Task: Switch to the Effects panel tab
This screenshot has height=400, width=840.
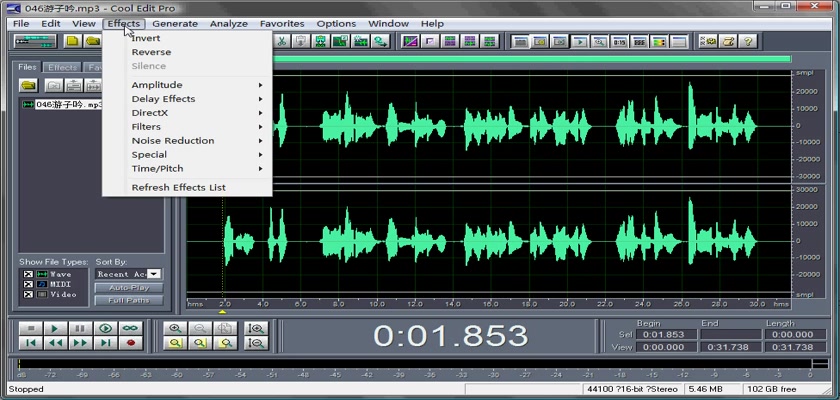Action: 62,67
